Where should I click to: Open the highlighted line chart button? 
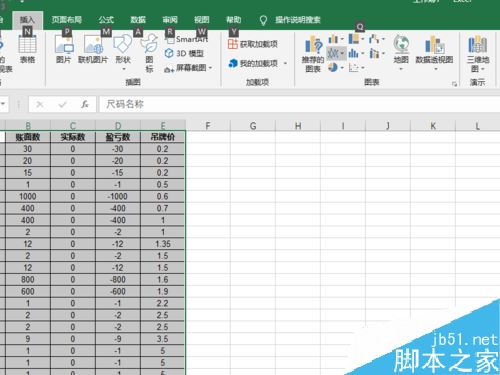(335, 53)
